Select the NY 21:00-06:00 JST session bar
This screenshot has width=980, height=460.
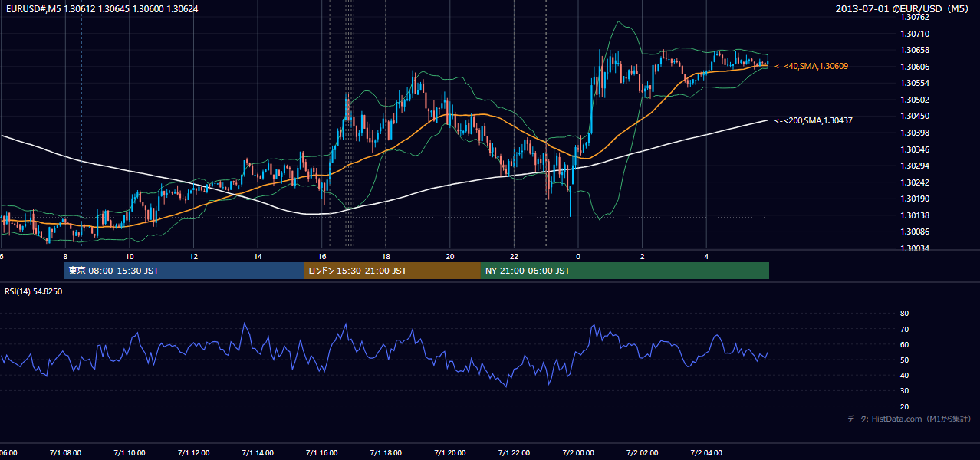click(625, 271)
